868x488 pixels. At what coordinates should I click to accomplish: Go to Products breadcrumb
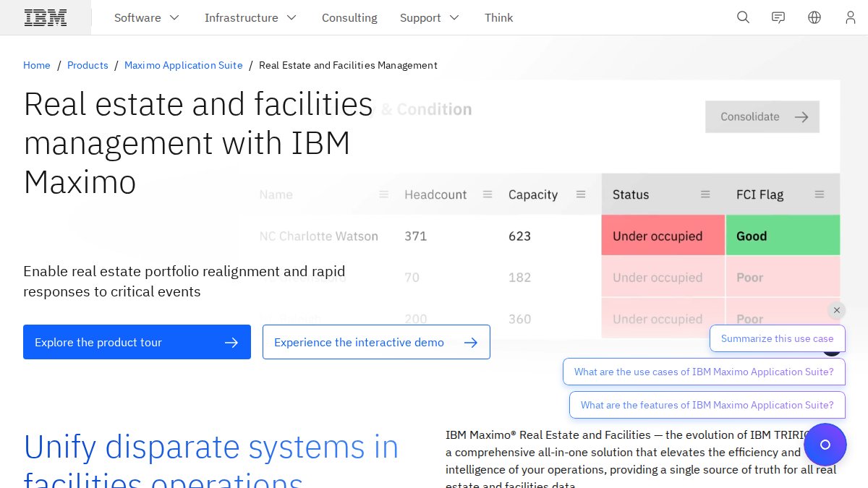pos(88,65)
